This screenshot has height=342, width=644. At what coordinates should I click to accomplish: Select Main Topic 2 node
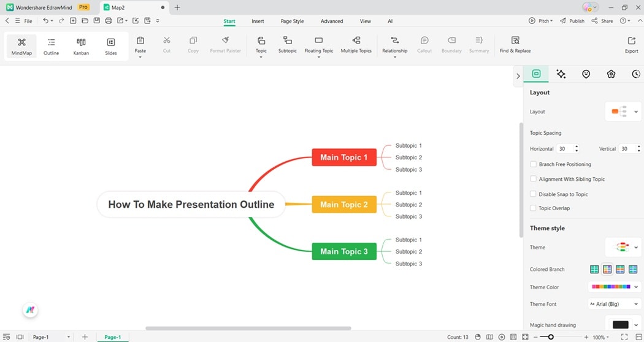[344, 205]
